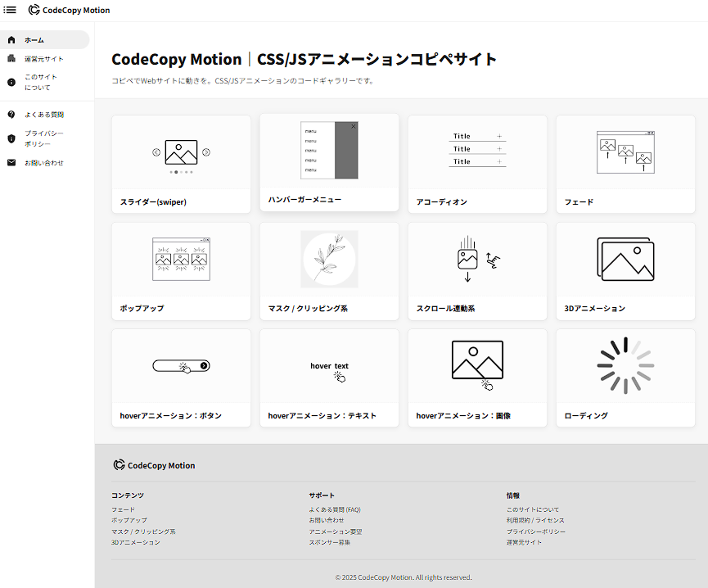Open the アコーディオン category card
This screenshot has width=708, height=588.
point(477,163)
